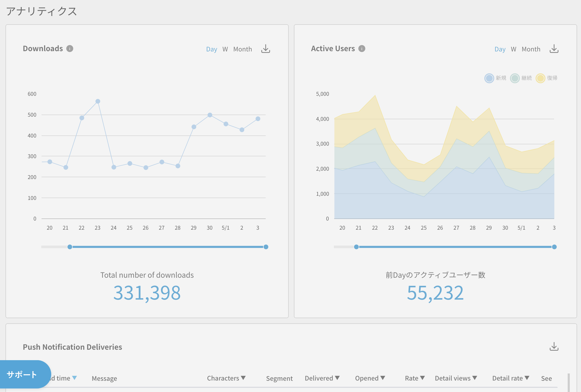The image size is (581, 392).
Task: Open the Downloads info tooltip icon
Action: [70, 49]
